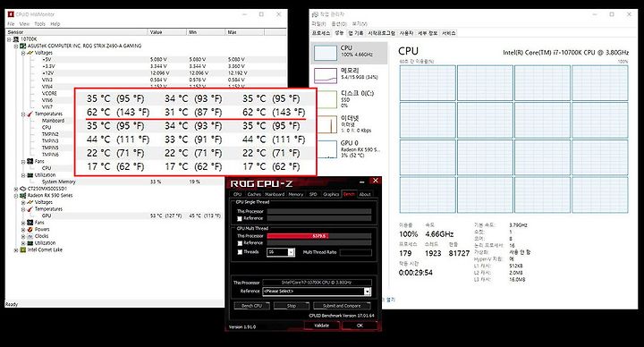Click the Voltages icon under ASUSTeK board
The width and height of the screenshot is (644, 347).
(30, 53)
